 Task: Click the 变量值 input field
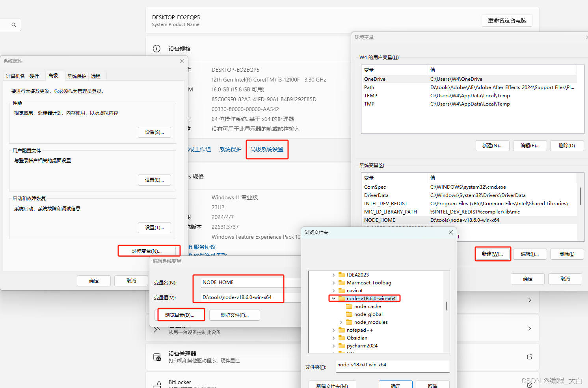tap(251, 297)
